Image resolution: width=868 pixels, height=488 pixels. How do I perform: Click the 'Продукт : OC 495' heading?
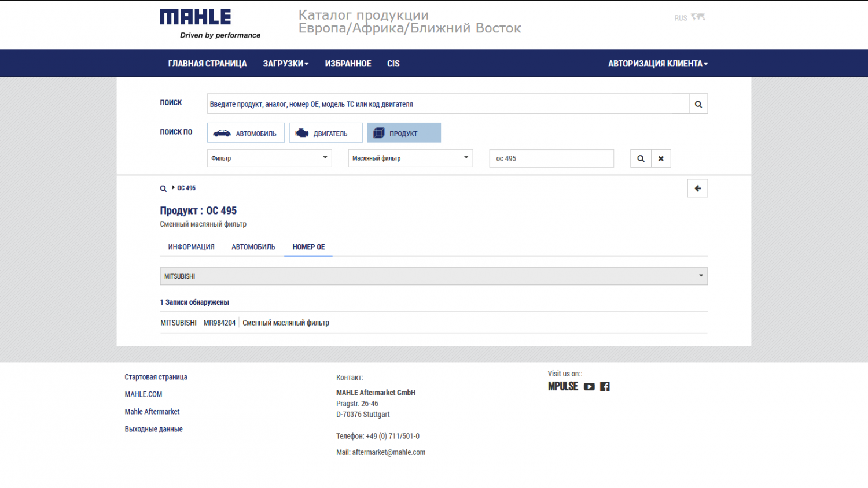coord(198,211)
